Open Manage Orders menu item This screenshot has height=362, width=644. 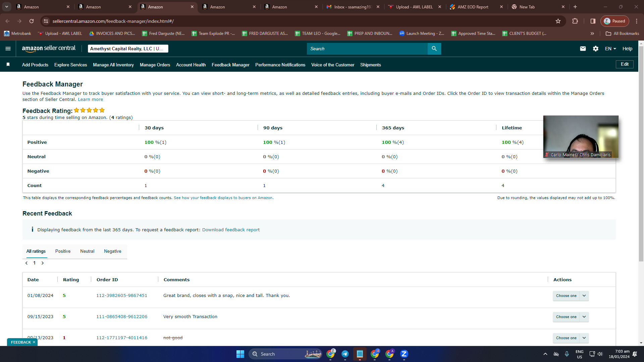[155, 65]
